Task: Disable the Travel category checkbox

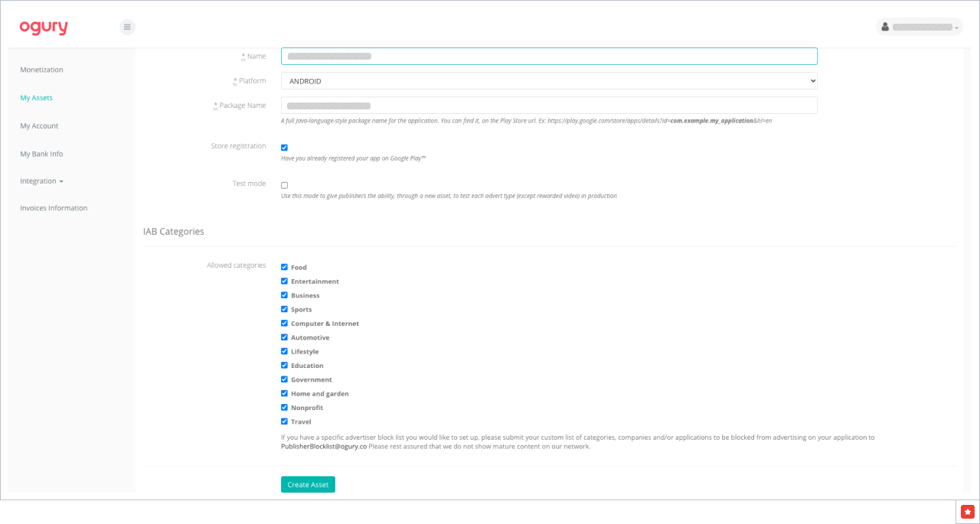Action: tap(284, 421)
